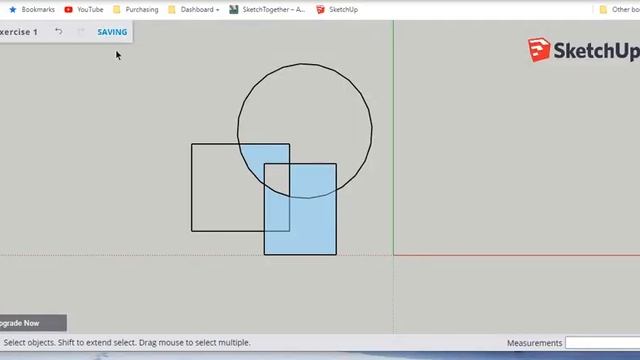Click the Measurements label
This screenshot has height=360, width=640.
coord(534,343)
